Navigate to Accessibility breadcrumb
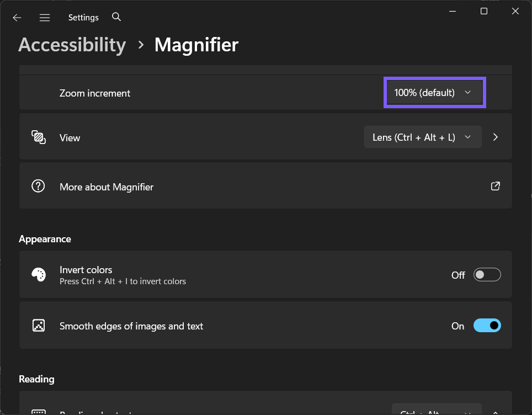This screenshot has height=415, width=532. pos(72,45)
